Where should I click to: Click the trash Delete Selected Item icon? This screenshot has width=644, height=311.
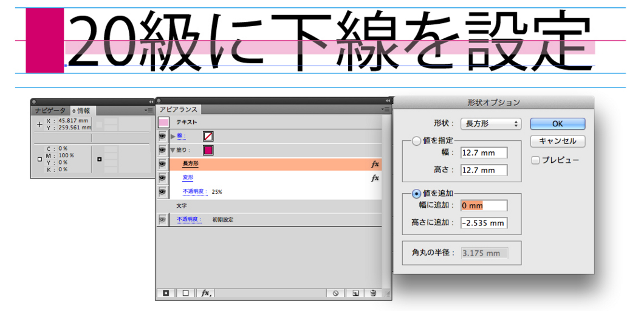pos(373,293)
